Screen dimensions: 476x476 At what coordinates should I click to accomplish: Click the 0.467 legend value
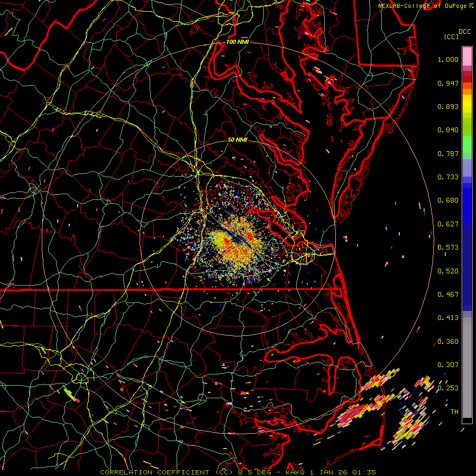pos(448,295)
